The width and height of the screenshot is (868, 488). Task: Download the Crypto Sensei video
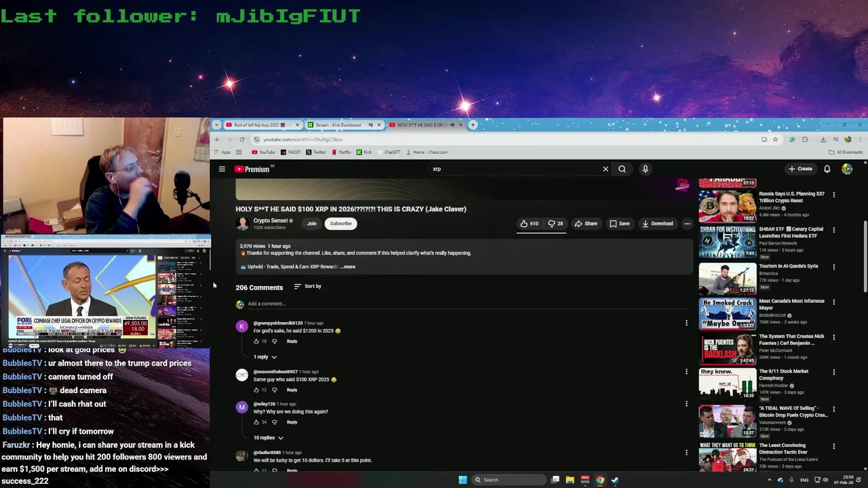(657, 224)
